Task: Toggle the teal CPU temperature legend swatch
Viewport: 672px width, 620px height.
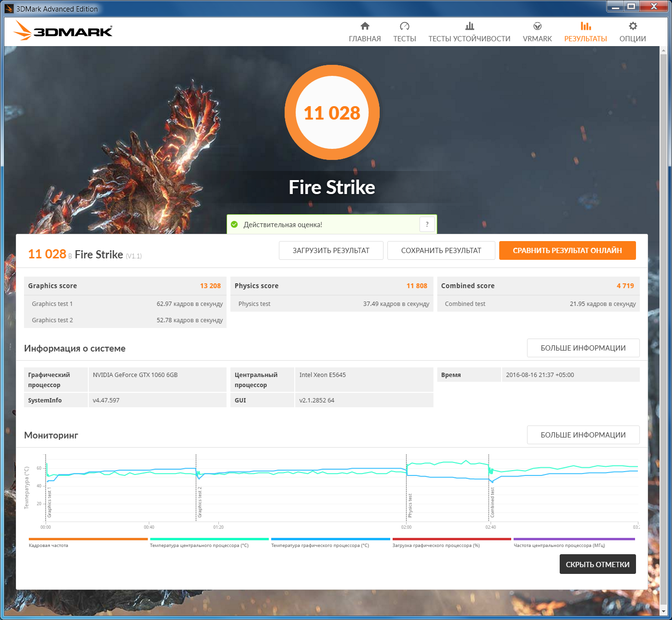Action: (x=209, y=539)
